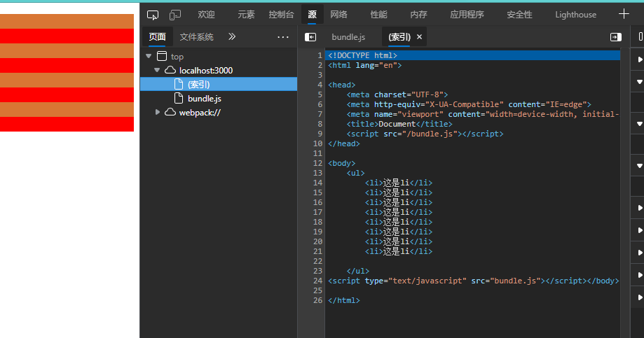Click the top frame window icon
The width and height of the screenshot is (644, 338).
click(162, 56)
